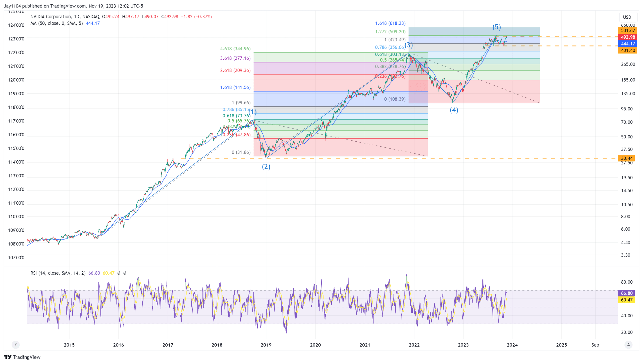Click the 1.618 (618.23) Fibonacci label
Viewport: 643px width, 364px height.
click(x=390, y=23)
